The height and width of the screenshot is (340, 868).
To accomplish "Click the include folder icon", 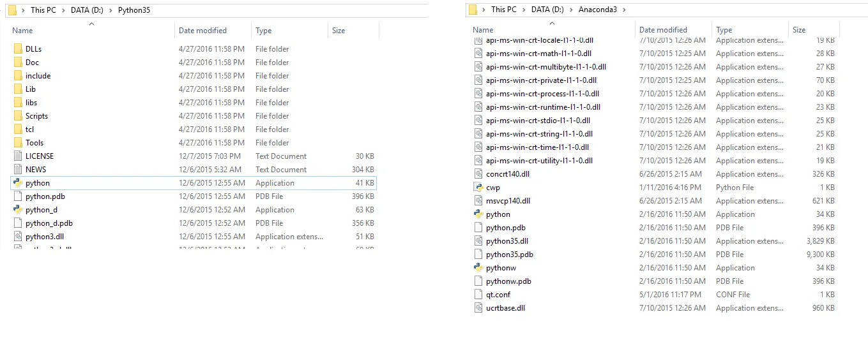I will [x=18, y=76].
